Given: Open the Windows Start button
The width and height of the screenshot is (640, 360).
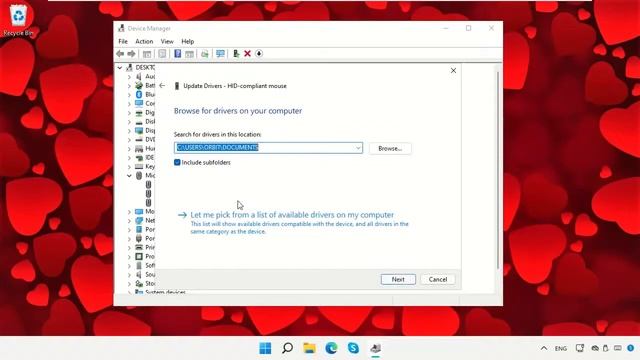Looking at the screenshot, I should [265, 348].
